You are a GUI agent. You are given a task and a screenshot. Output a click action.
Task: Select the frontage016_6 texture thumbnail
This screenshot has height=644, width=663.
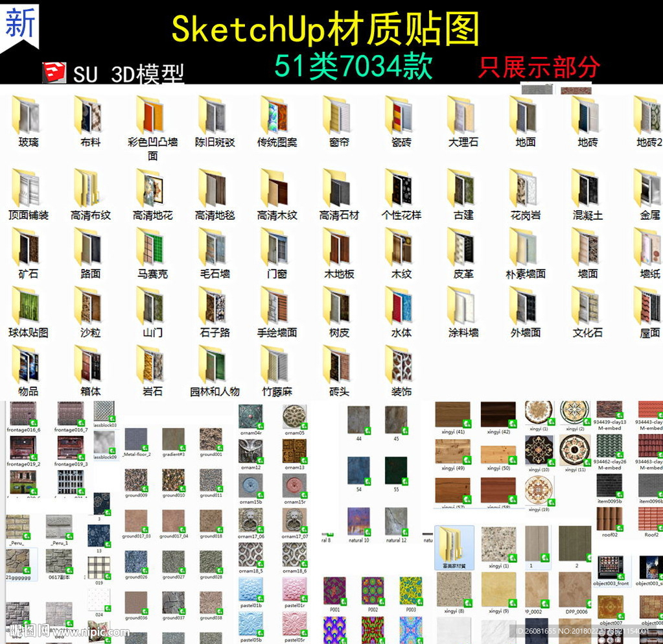click(x=23, y=413)
